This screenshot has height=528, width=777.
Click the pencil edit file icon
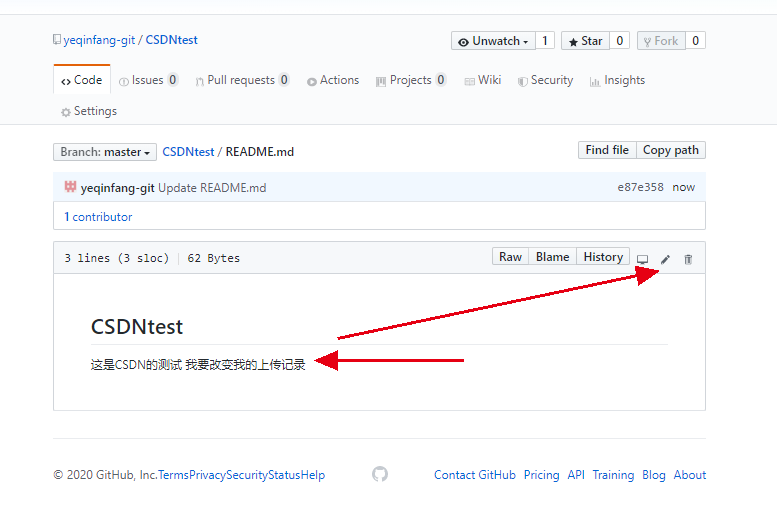click(x=665, y=259)
